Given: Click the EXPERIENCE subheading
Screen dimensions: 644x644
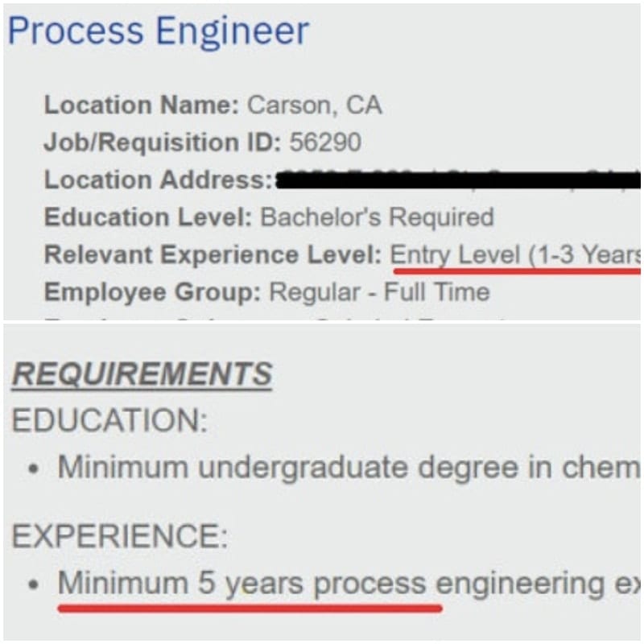Looking at the screenshot, I should [119, 536].
